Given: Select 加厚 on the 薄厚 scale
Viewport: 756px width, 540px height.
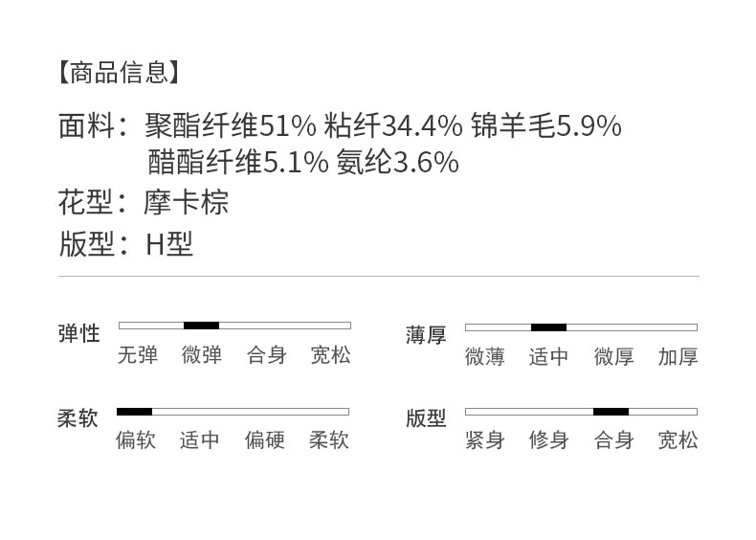Looking at the screenshot, I should pos(678,357).
